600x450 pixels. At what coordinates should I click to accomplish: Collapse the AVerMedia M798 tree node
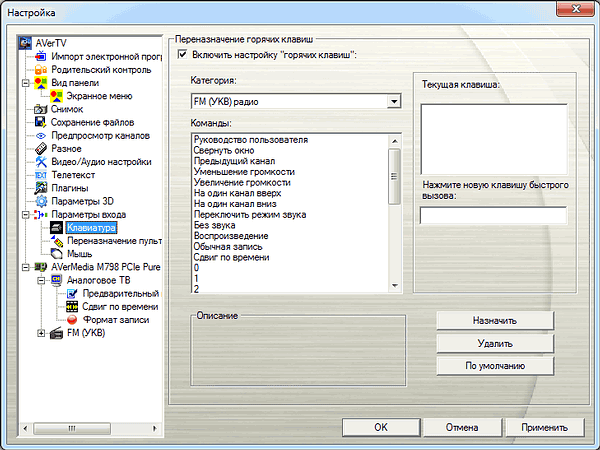point(25,267)
